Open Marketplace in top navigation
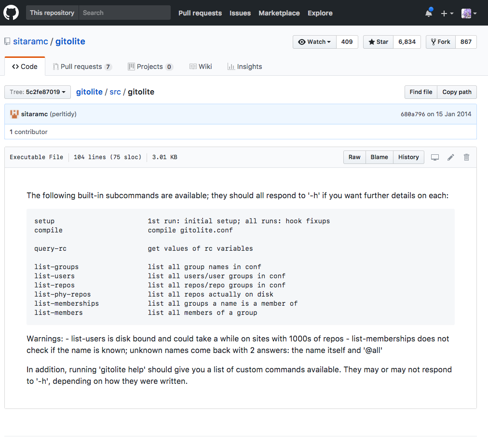Image resolution: width=488 pixels, height=448 pixels. pos(279,13)
